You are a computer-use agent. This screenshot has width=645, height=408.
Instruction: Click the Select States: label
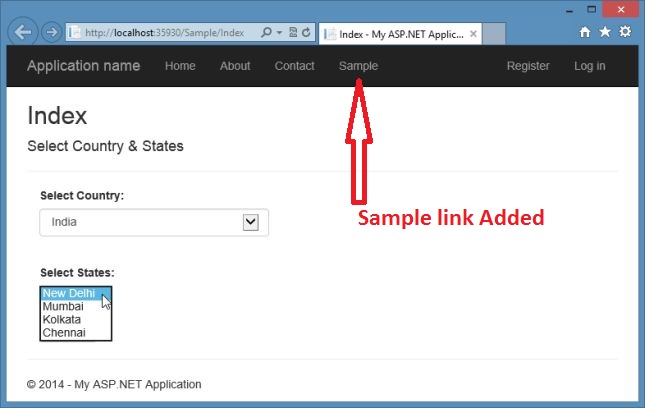(x=77, y=273)
